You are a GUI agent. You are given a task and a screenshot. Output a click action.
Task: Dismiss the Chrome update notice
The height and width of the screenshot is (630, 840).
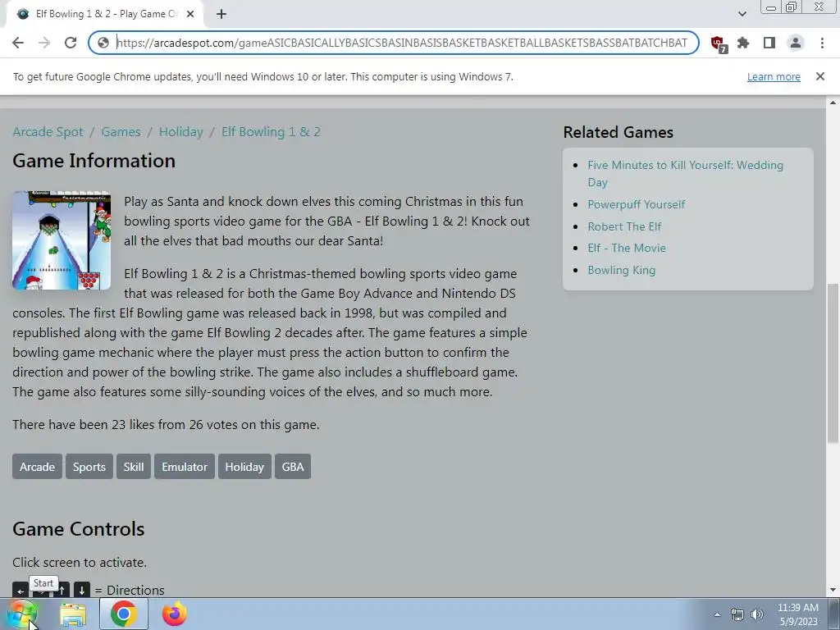819,76
